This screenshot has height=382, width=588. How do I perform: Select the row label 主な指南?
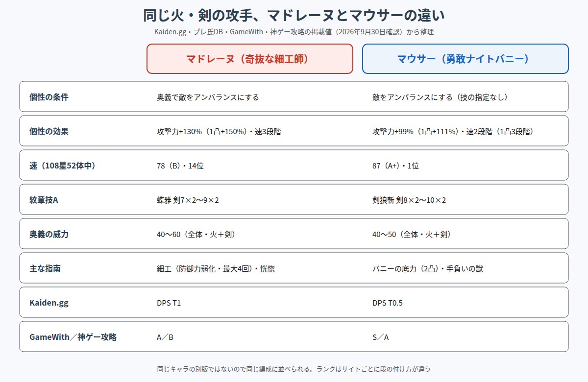point(45,268)
